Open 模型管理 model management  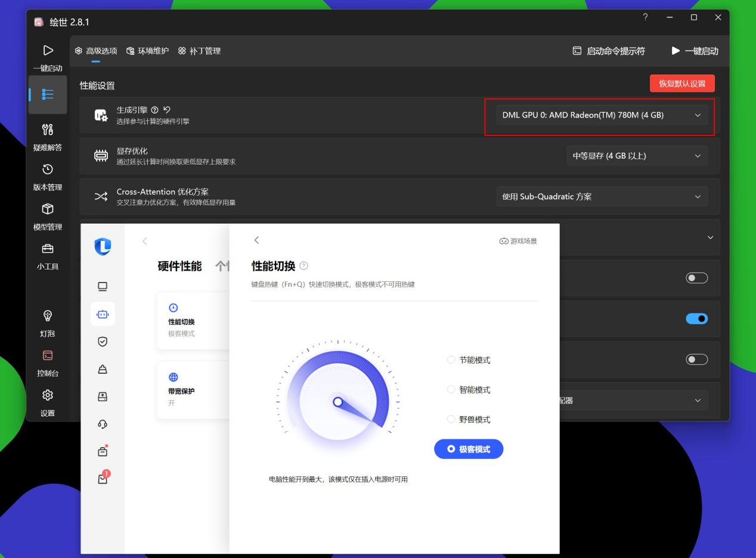coord(48,216)
